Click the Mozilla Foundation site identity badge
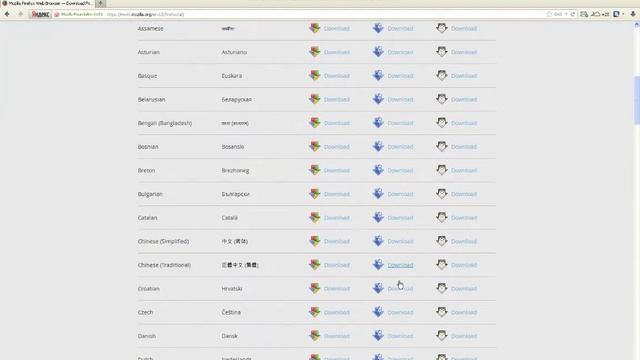Image resolution: width=640 pixels, height=360 pixels. 79,14
